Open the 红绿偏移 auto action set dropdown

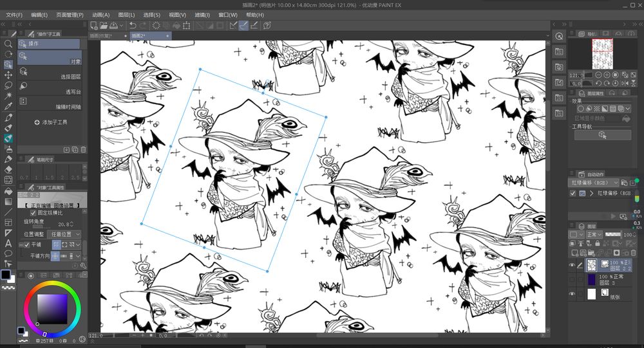click(x=592, y=183)
